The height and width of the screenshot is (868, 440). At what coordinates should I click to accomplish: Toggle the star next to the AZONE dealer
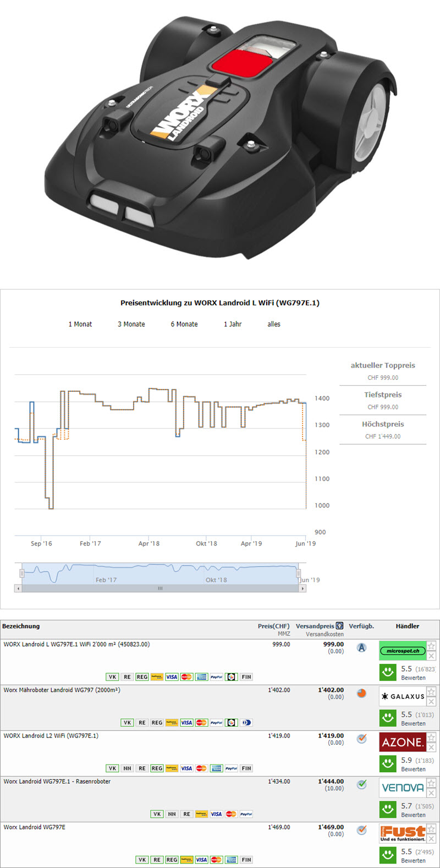point(432,737)
